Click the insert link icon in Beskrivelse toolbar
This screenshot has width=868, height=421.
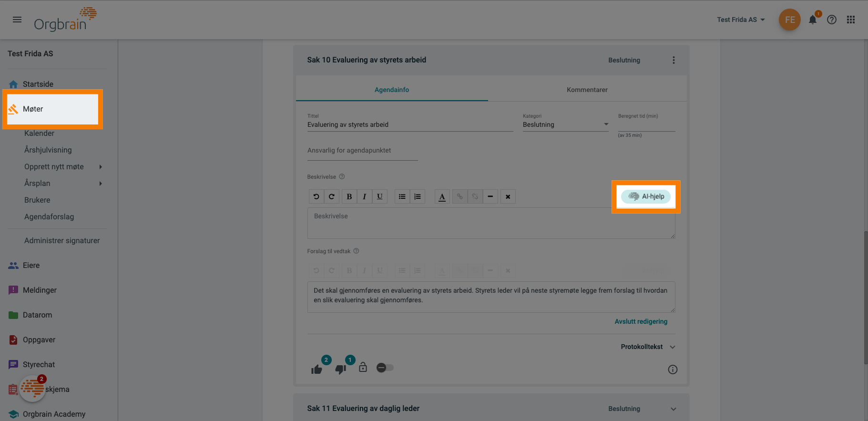[460, 196]
